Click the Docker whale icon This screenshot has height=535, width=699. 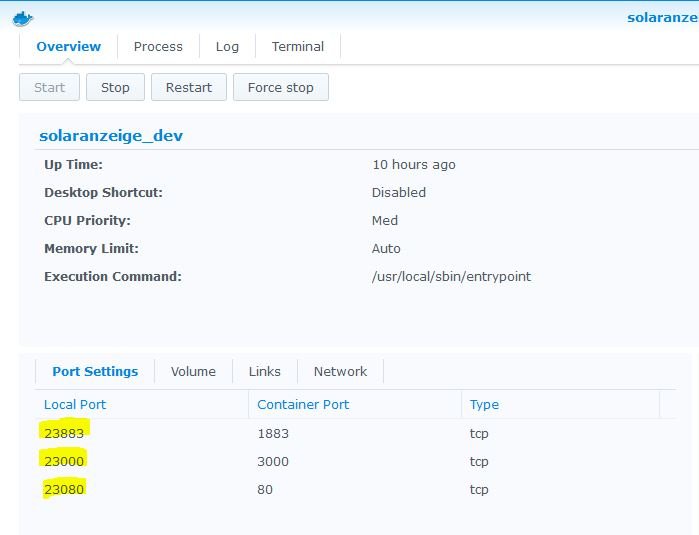tap(22, 17)
